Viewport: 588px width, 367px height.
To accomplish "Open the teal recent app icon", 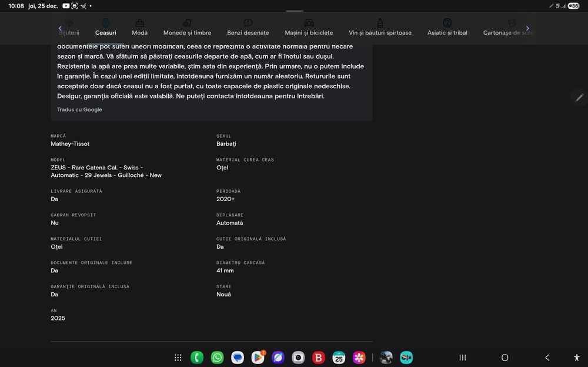I will tap(406, 358).
